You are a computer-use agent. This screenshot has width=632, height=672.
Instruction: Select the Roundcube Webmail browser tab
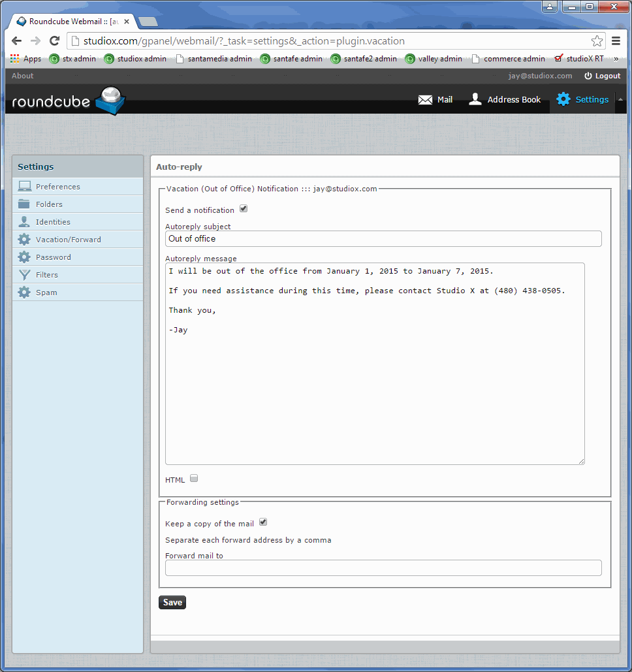coord(72,20)
